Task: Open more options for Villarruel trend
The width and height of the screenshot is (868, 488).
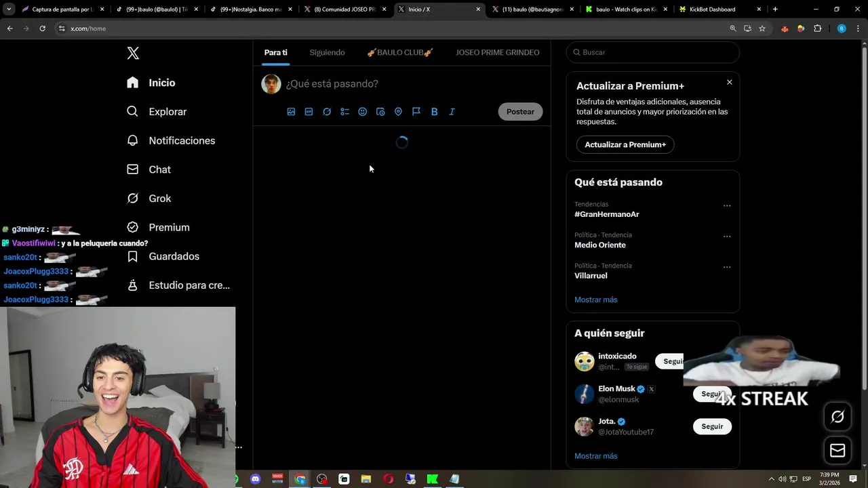Action: pyautogui.click(x=727, y=267)
